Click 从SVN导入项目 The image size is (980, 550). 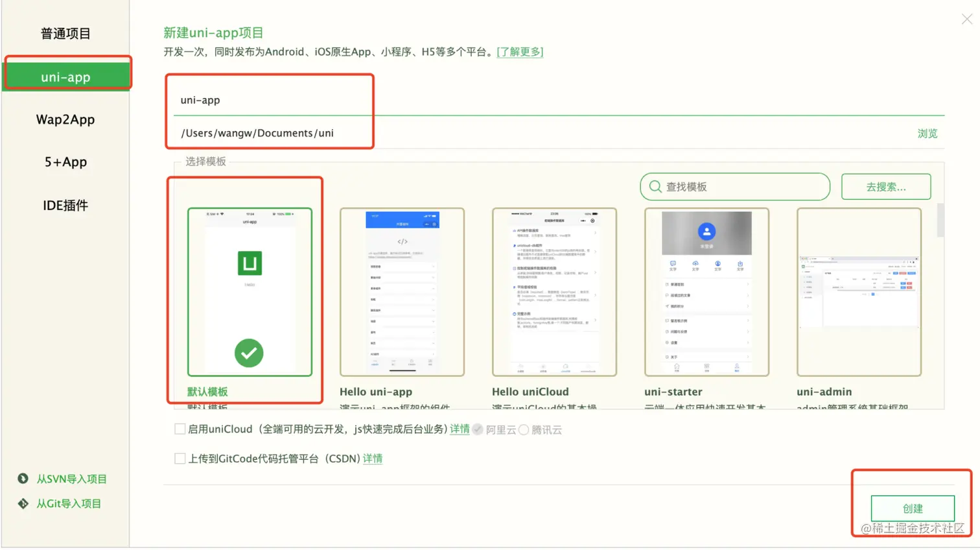pyautogui.click(x=71, y=479)
